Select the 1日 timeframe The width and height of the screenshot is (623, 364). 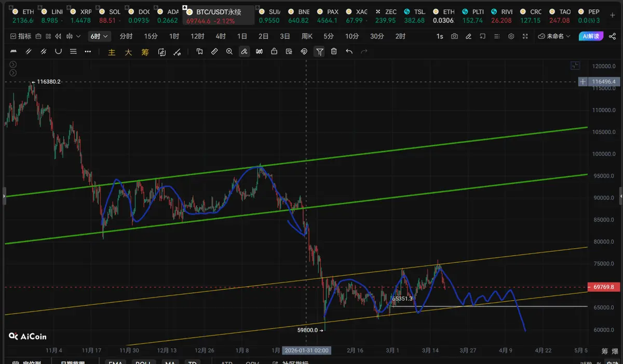(242, 36)
